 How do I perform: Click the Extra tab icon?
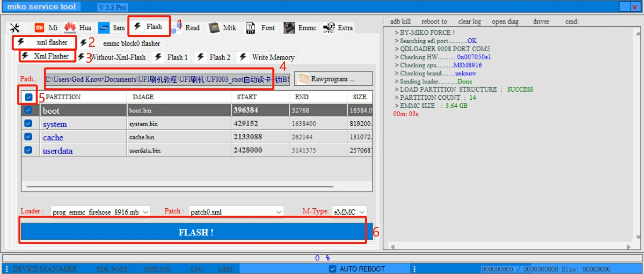click(x=329, y=27)
